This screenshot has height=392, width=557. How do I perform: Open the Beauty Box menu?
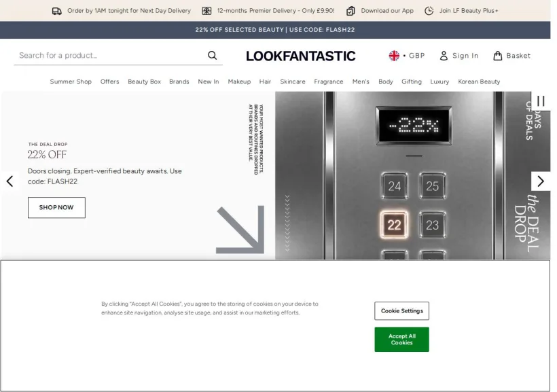click(144, 82)
